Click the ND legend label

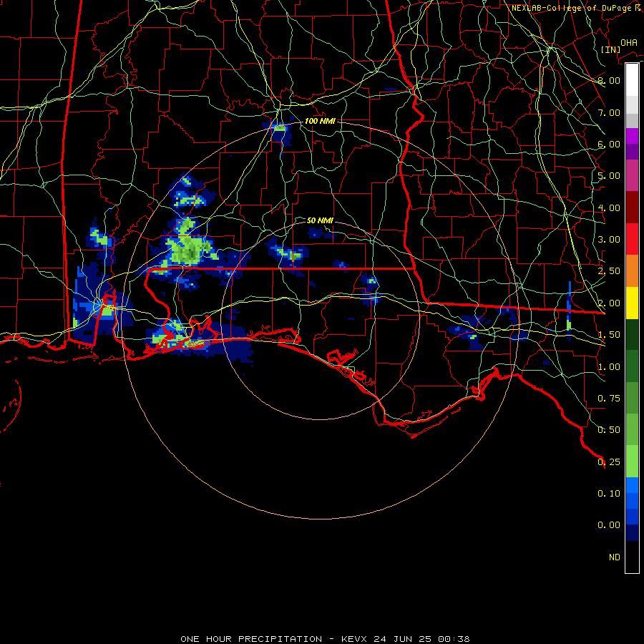click(x=615, y=557)
